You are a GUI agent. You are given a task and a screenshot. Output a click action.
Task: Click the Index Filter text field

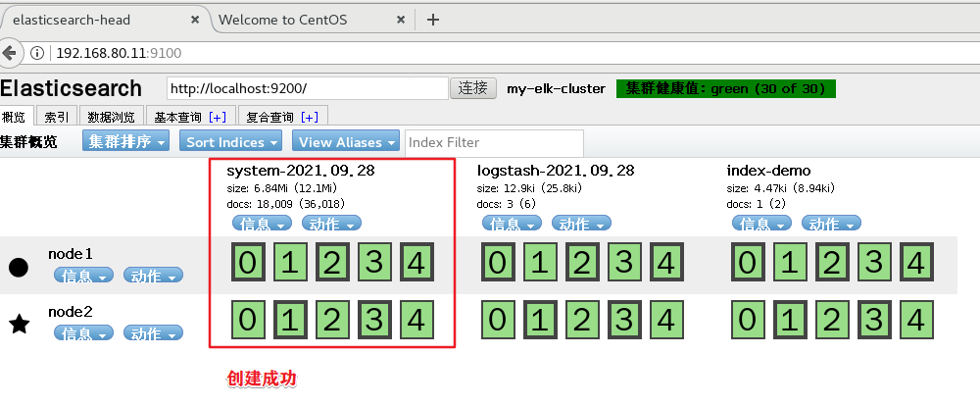point(494,142)
